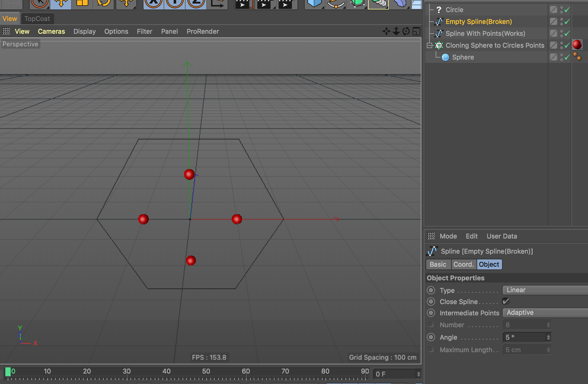Image resolution: width=588 pixels, height=384 pixels.
Task: Click the Sphere object icon
Action: [445, 57]
